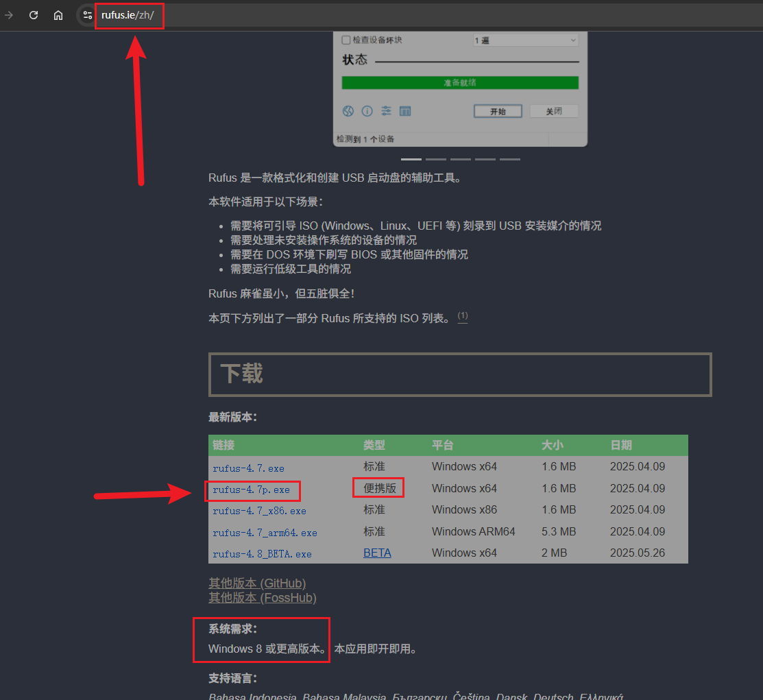The height and width of the screenshot is (700, 763).
Task: Click the rufus.ie/zh/ address bar
Action: [x=128, y=15]
